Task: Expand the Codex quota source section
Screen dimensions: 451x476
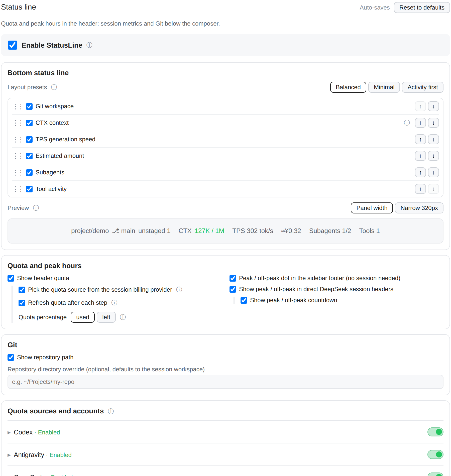Action: 9,433
